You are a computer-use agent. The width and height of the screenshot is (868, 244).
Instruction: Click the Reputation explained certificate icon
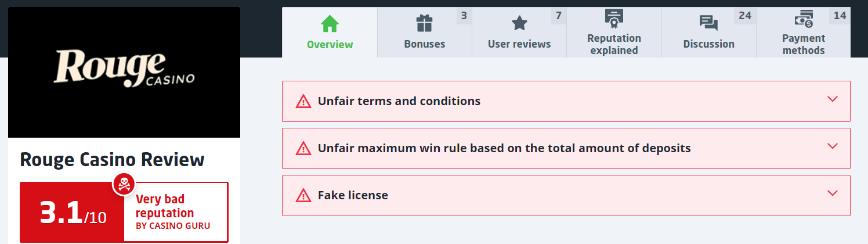coord(614,19)
